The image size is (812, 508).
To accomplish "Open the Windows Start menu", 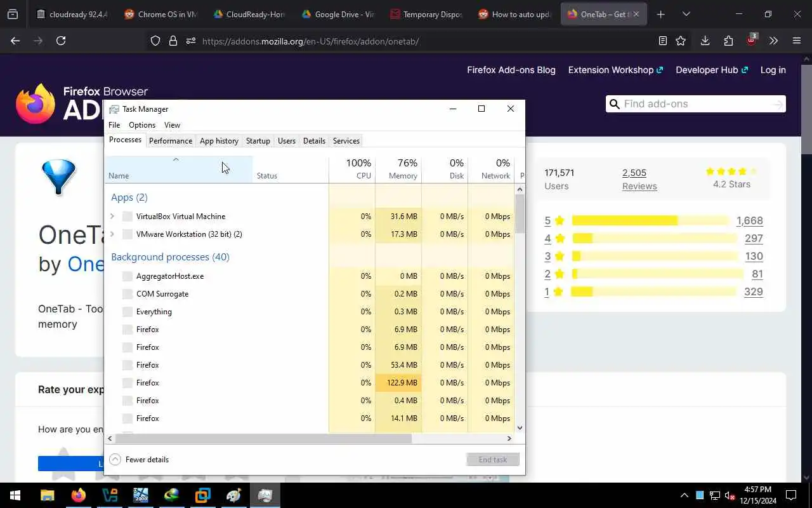I will pyautogui.click(x=15, y=495).
